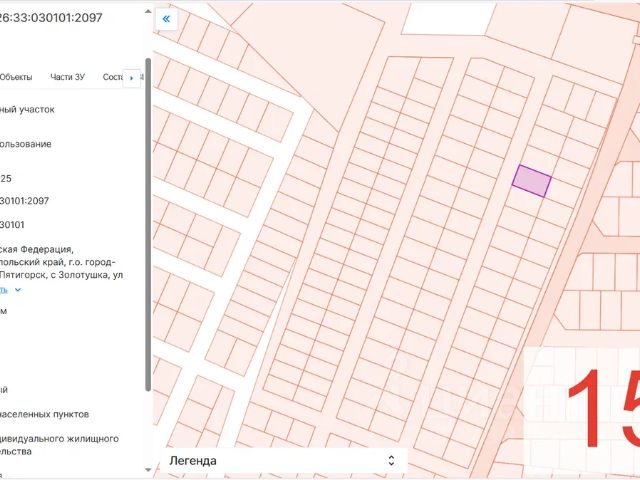Click the 'участок' type text

[x=38, y=109]
